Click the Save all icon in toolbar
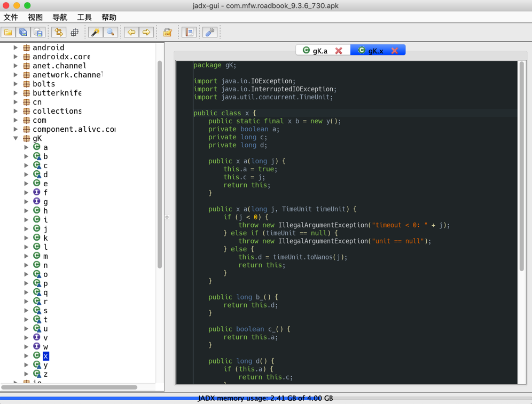The height and width of the screenshot is (404, 532). coord(23,32)
